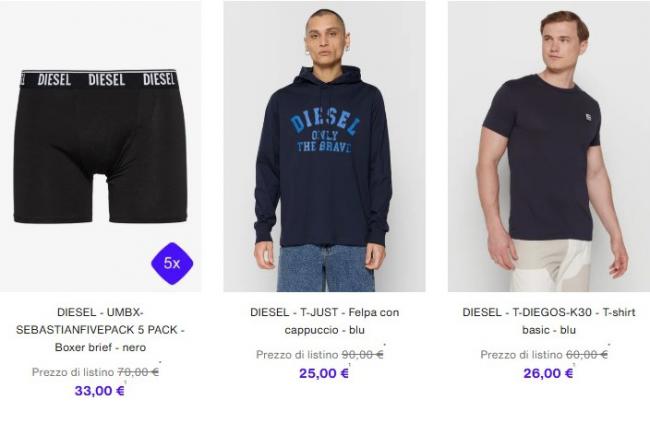
Task: Click 'Prezzo di listino' label under T-shirt
Action: (521, 355)
